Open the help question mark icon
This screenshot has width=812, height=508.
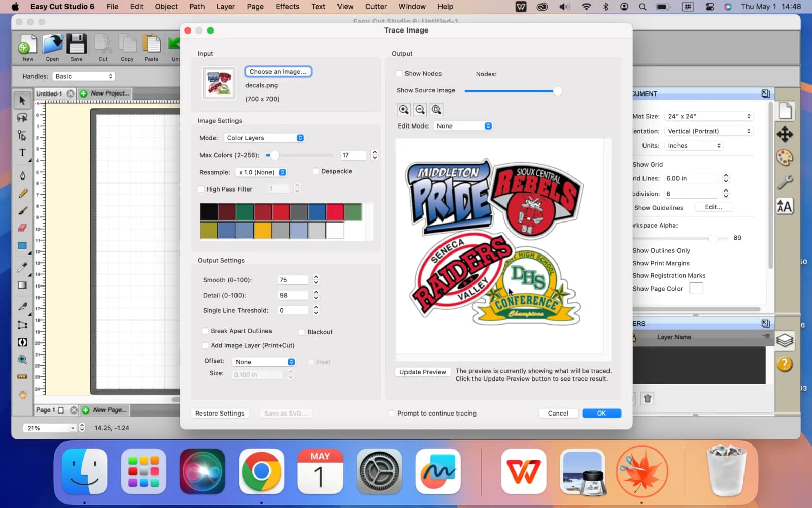785,364
